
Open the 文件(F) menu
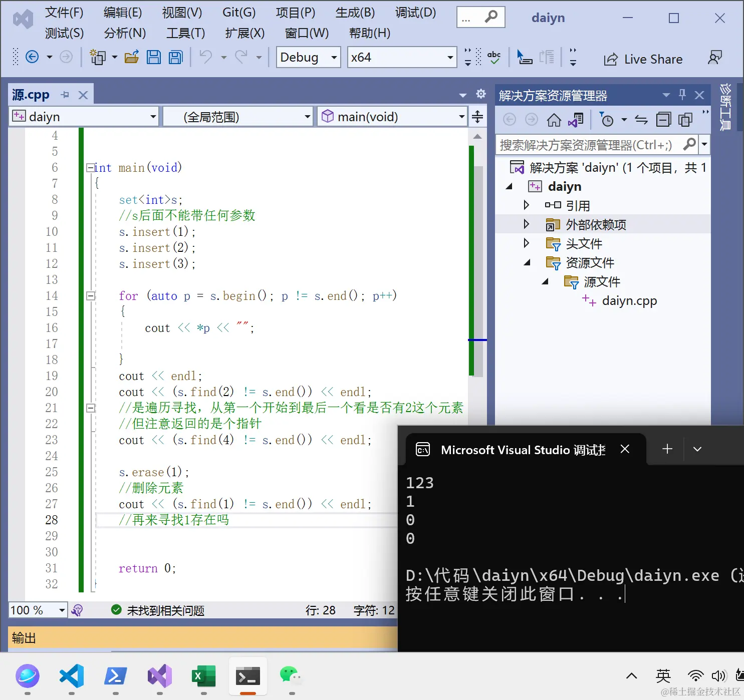[x=64, y=13]
